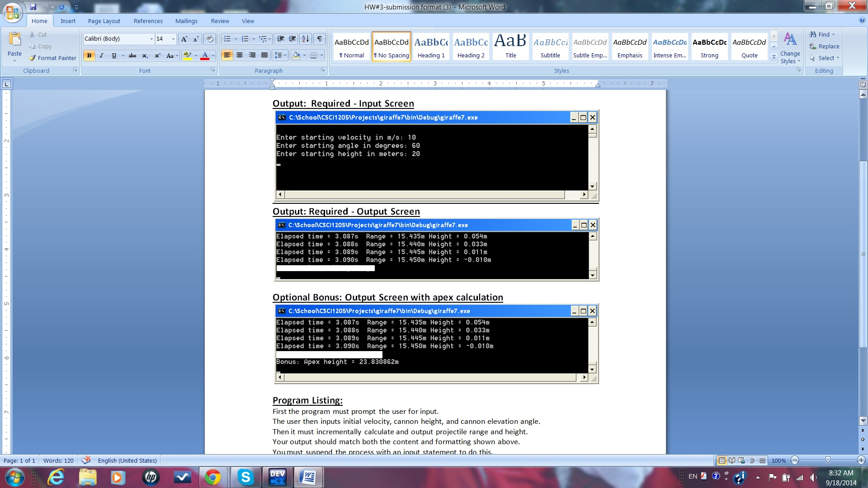Click the Save icon in quick access toolbar
The width and height of the screenshot is (868, 488).
[x=33, y=7]
